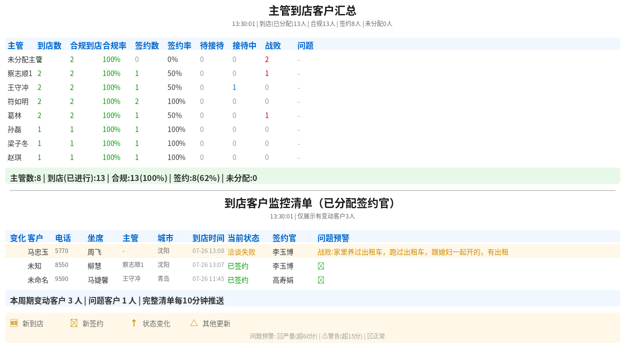Select the customer named 未知
This screenshot has height=364, width=625.
point(34,266)
